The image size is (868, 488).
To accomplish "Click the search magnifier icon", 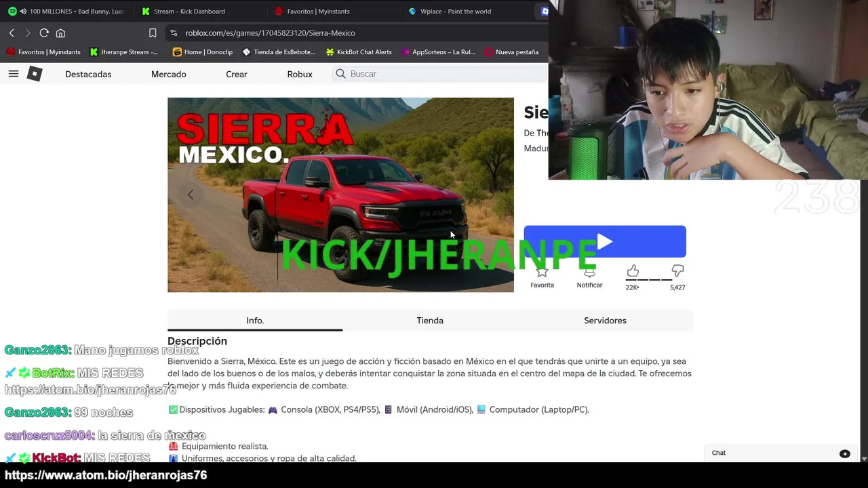I will (x=340, y=74).
